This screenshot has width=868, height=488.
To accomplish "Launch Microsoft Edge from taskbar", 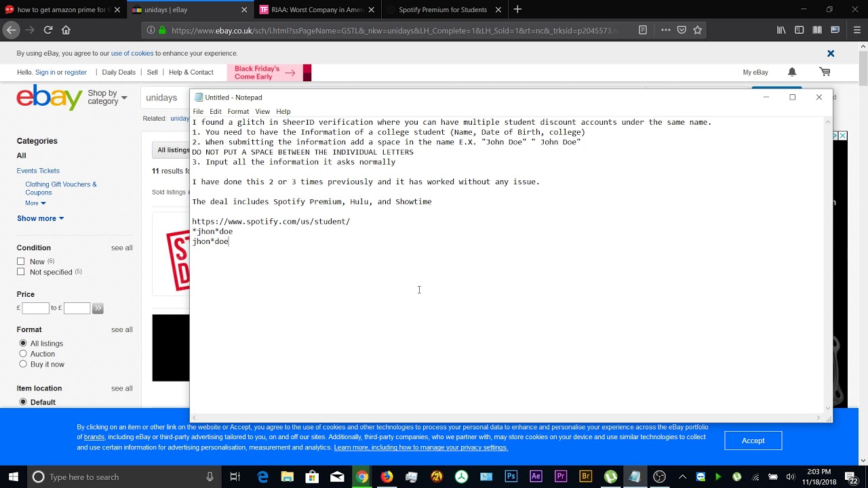I will (263, 476).
